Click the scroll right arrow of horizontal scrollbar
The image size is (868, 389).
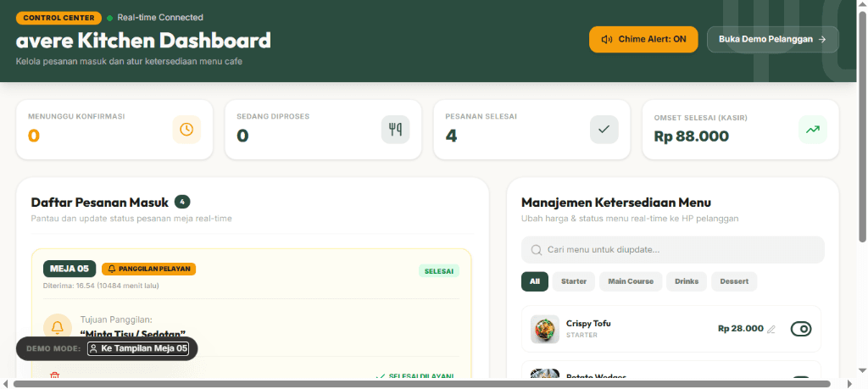(x=851, y=384)
